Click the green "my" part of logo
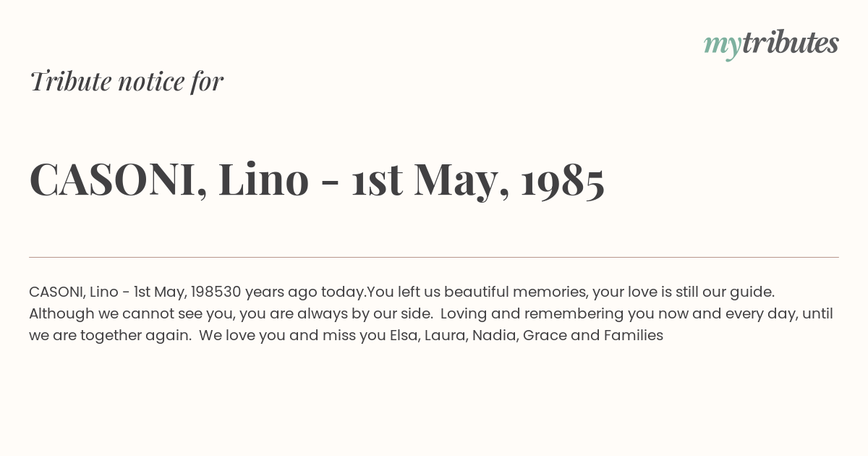 point(722,46)
